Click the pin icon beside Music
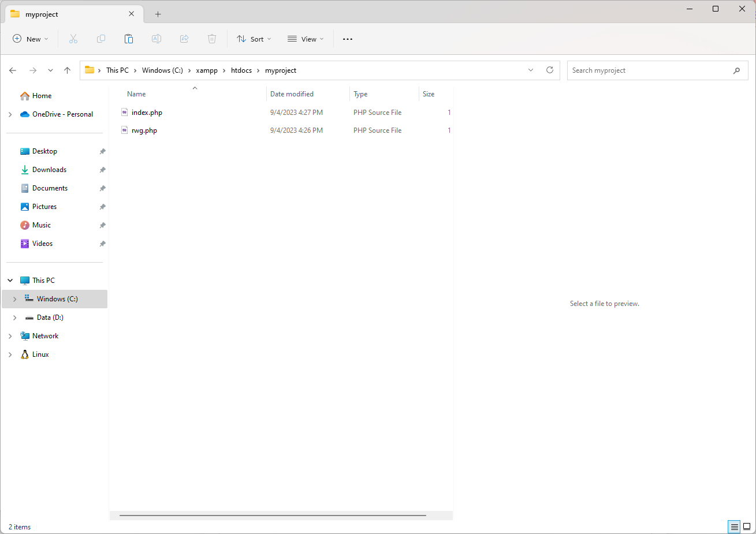This screenshot has width=756, height=534. [102, 225]
